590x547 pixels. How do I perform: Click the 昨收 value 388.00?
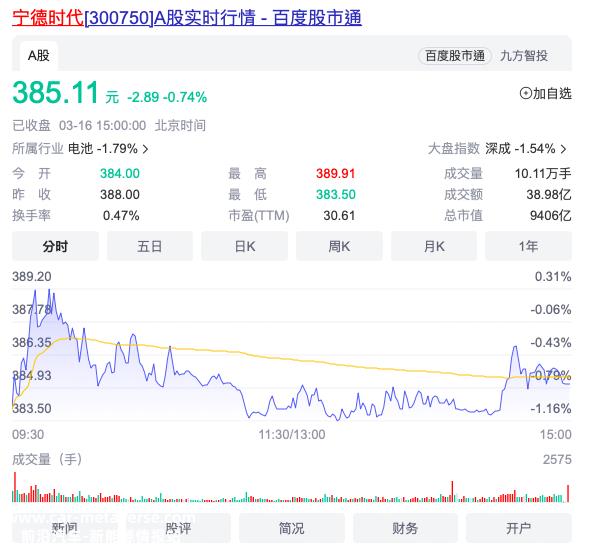tap(120, 194)
